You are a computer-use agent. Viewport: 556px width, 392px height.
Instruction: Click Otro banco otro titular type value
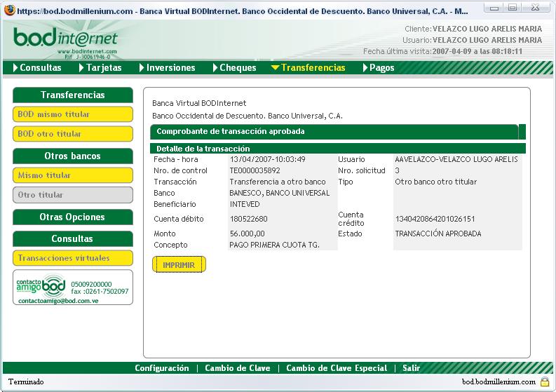tap(436, 182)
